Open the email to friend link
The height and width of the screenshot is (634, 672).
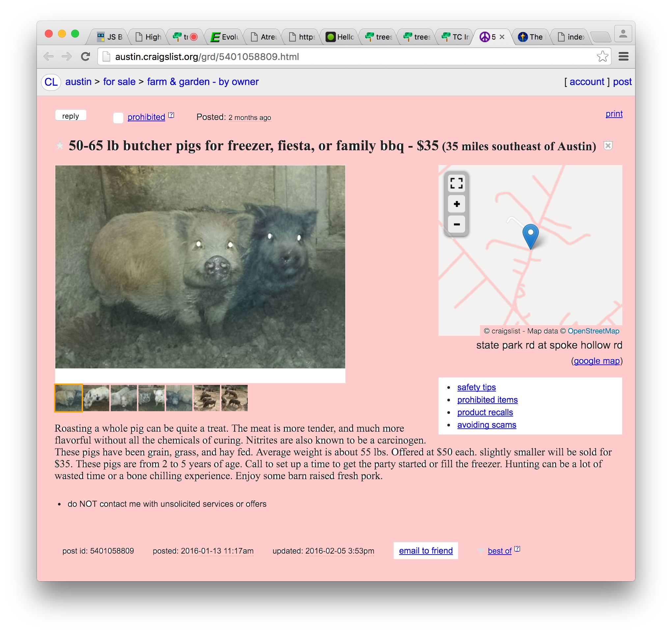click(426, 551)
